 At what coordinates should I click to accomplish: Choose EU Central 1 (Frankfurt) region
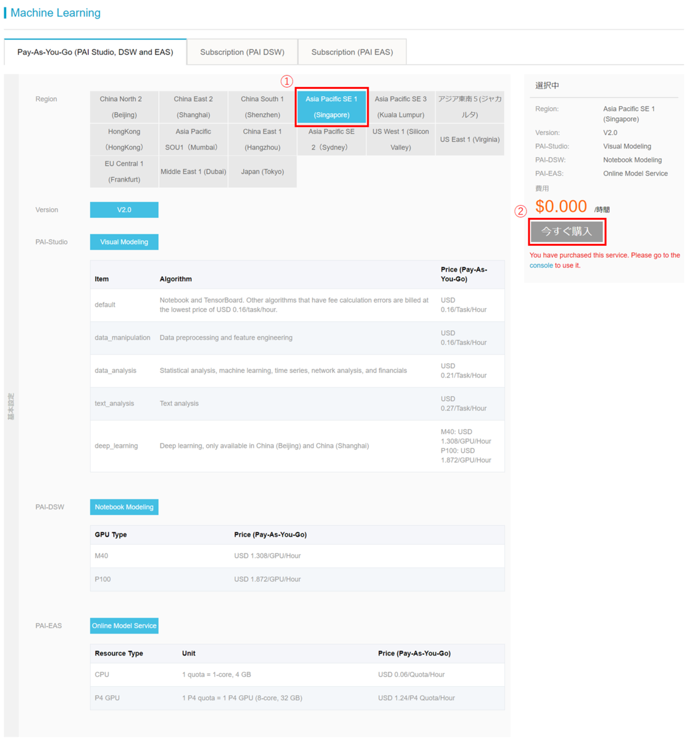click(124, 172)
